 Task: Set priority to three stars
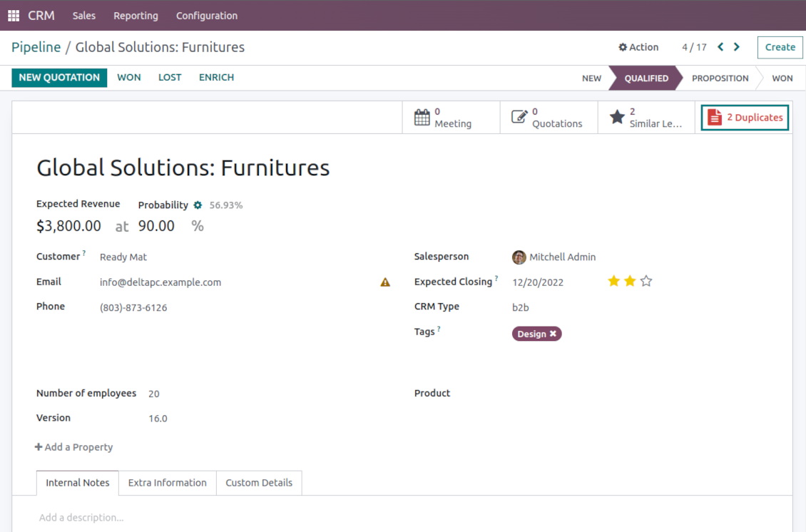pos(646,281)
